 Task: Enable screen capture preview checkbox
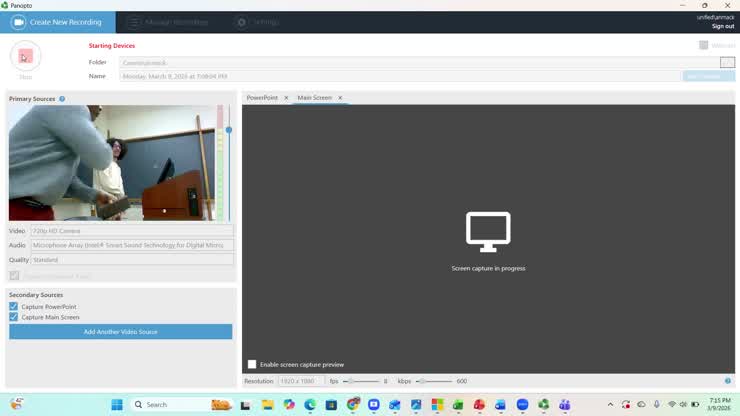[x=252, y=364]
